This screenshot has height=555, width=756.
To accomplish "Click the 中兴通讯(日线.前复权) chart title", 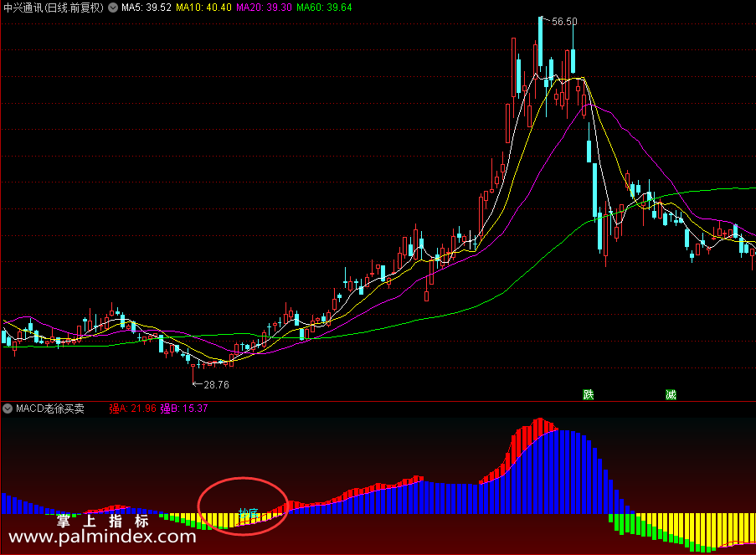I will tap(54, 8).
